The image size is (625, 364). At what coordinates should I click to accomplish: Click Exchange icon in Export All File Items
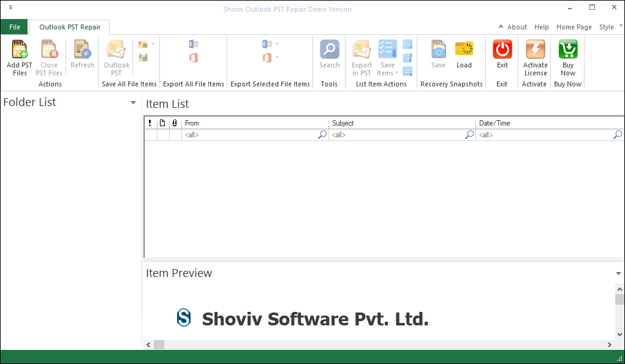tap(193, 44)
